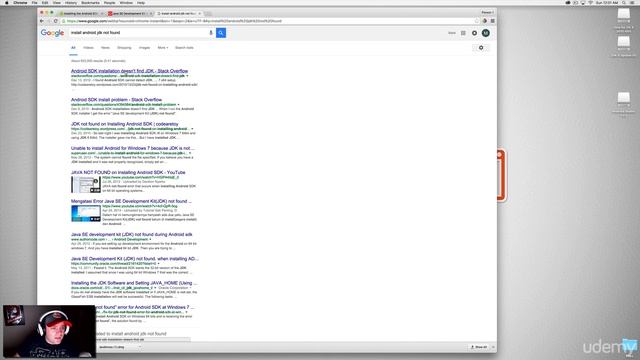This screenshot has height=360, width=640.
Task: Click the Show All downloads button
Action: 479,347
